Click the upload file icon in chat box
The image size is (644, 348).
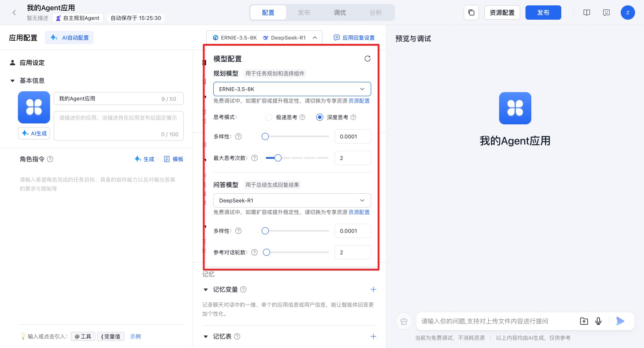coord(584,321)
